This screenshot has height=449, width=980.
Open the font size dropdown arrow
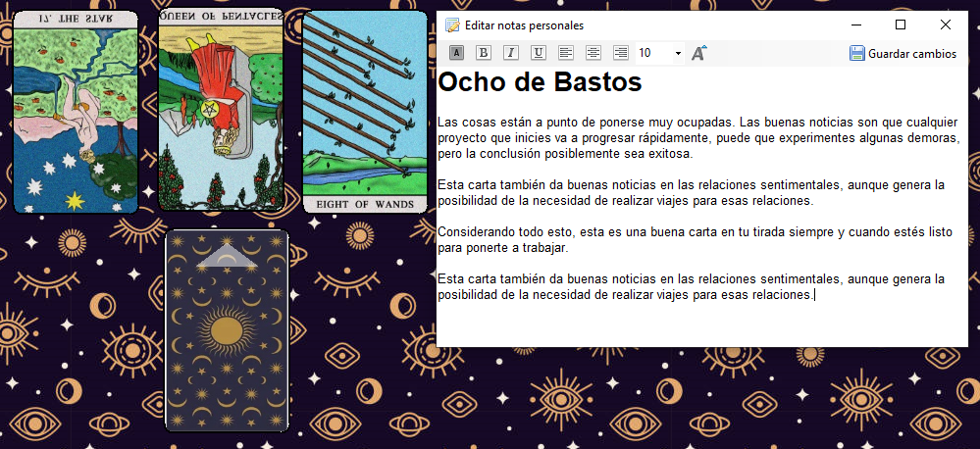click(x=678, y=54)
